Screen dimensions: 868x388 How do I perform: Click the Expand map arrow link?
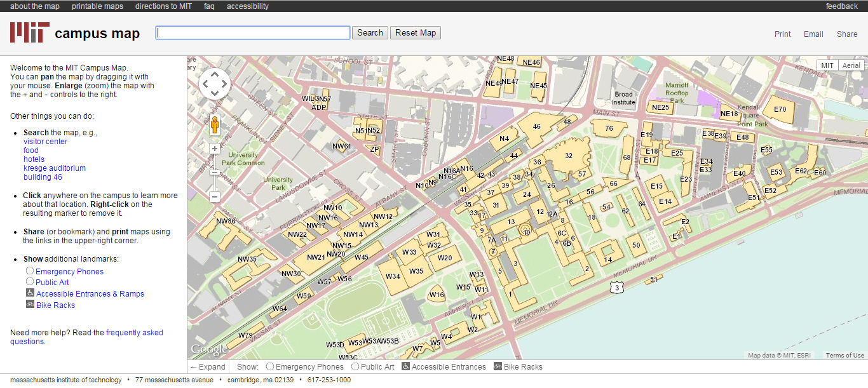point(208,366)
